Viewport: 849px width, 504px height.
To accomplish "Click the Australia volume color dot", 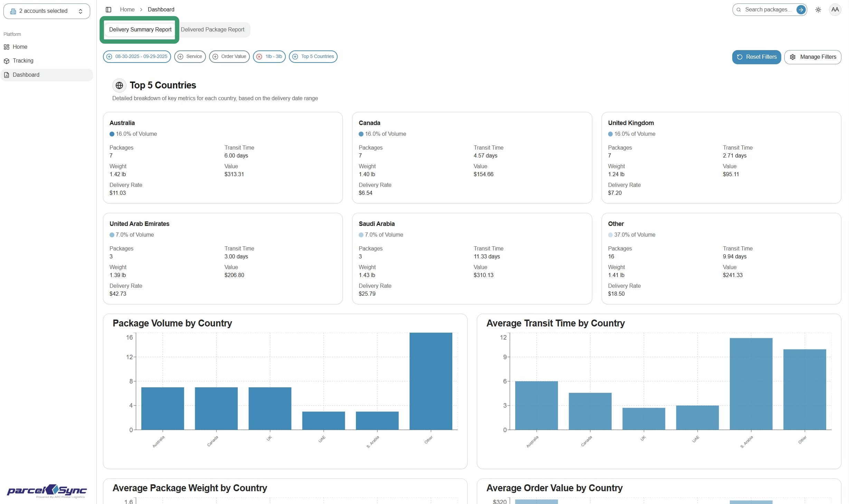I will (112, 134).
